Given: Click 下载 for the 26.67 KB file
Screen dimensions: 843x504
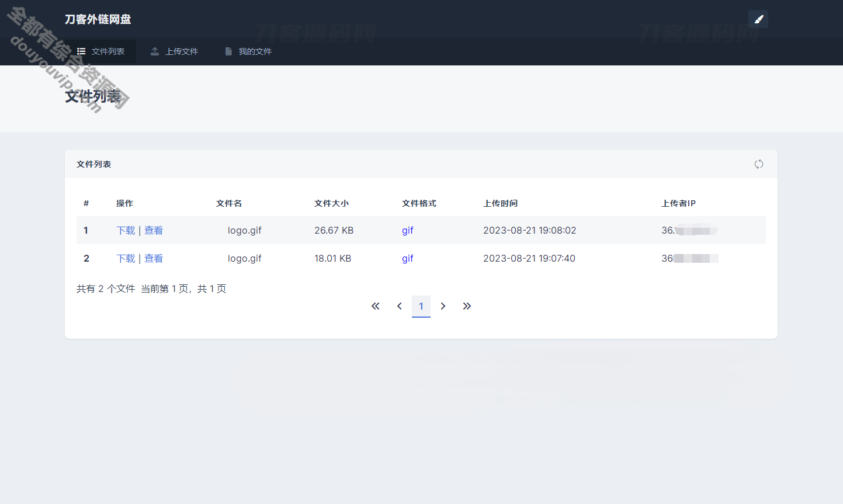Looking at the screenshot, I should pyautogui.click(x=126, y=230).
